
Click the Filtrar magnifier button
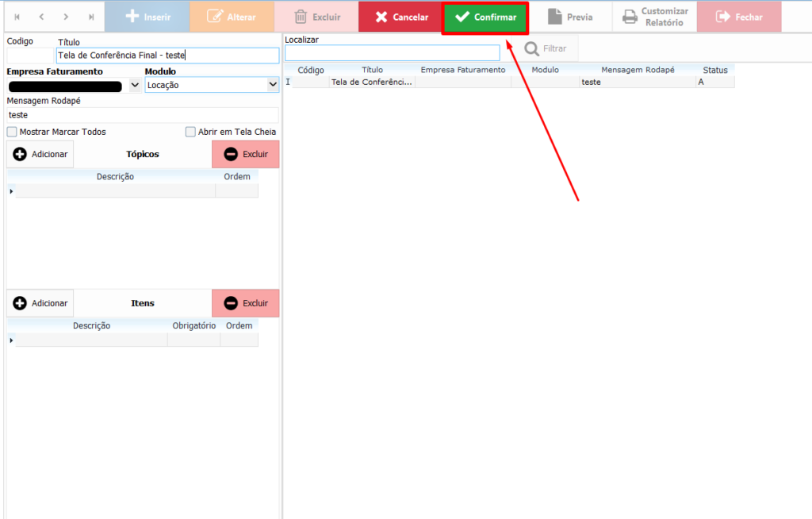[546, 48]
